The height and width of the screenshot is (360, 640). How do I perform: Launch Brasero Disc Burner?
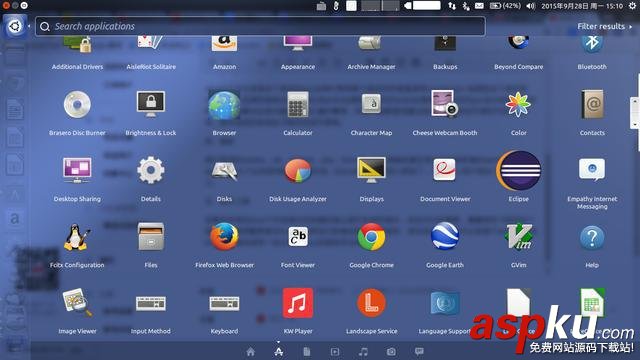click(x=77, y=105)
